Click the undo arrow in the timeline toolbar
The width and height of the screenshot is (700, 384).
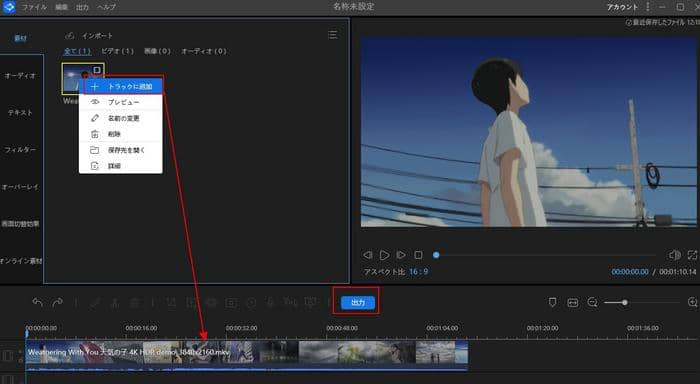tap(38, 303)
